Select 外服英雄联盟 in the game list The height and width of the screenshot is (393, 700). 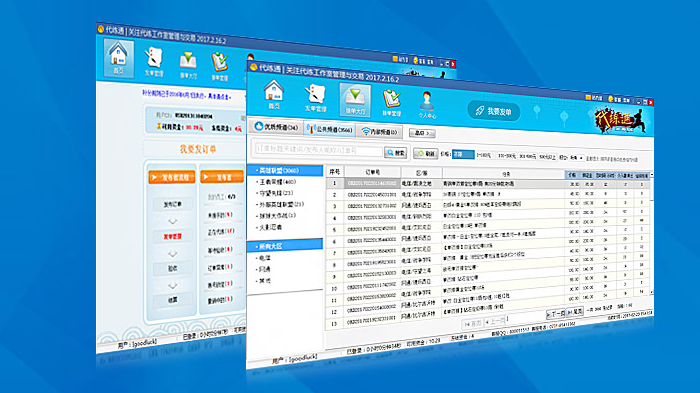(x=280, y=204)
